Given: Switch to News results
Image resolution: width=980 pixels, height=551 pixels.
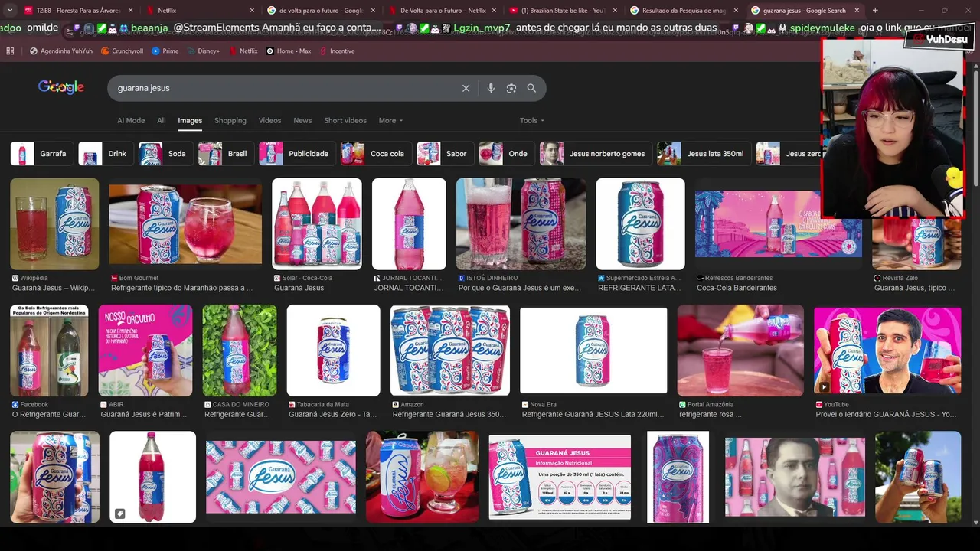Looking at the screenshot, I should point(302,121).
